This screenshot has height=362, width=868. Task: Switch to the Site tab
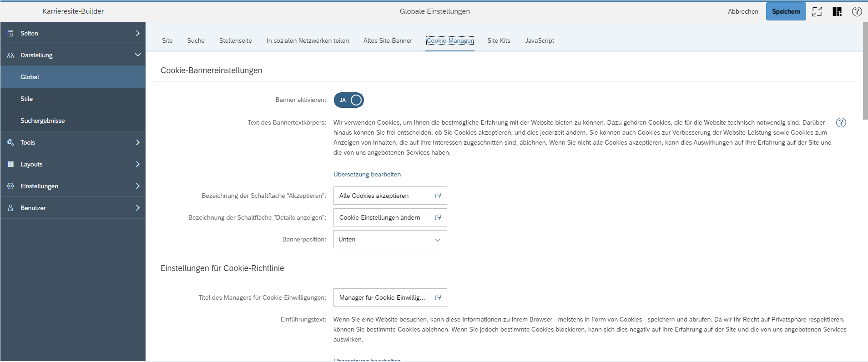point(167,40)
